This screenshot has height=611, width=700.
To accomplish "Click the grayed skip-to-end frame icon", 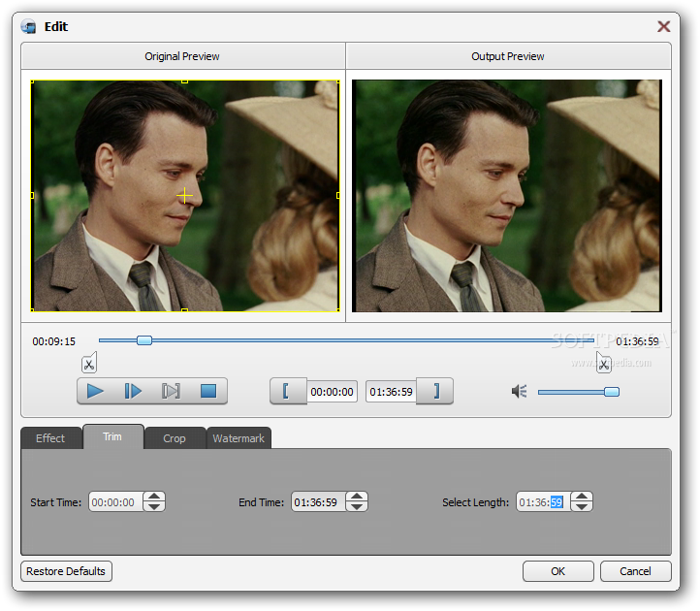I will pos(171,391).
